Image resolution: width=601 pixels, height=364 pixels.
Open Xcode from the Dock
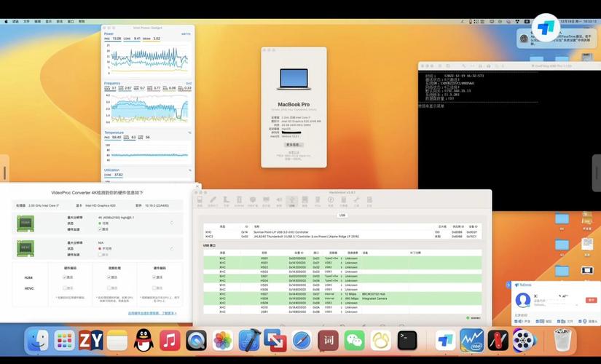point(249,340)
